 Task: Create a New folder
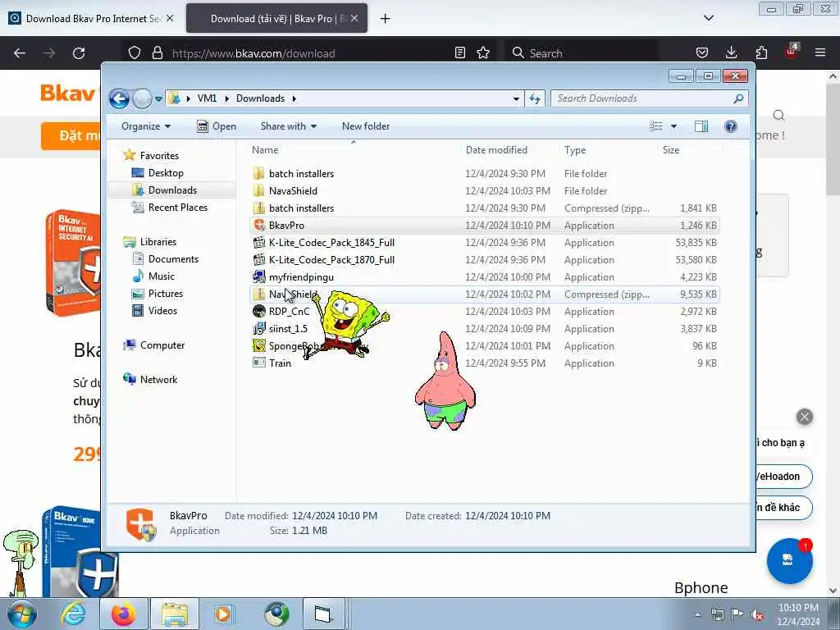(x=365, y=126)
